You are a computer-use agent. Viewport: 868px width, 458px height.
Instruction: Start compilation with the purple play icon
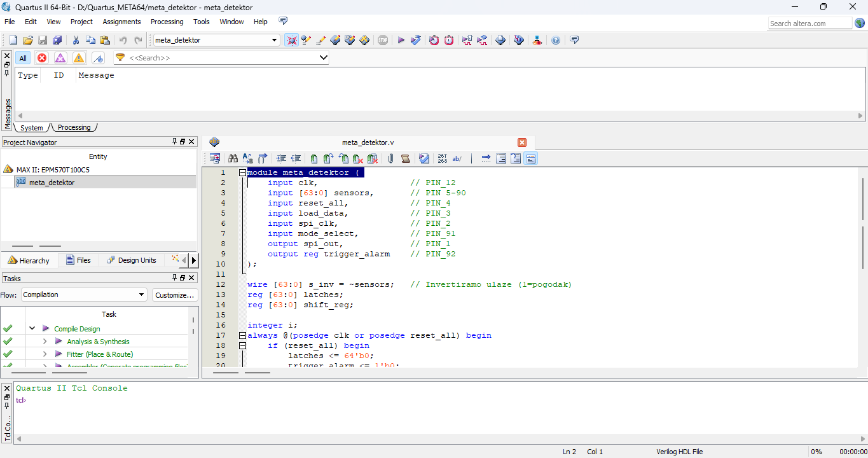point(401,40)
